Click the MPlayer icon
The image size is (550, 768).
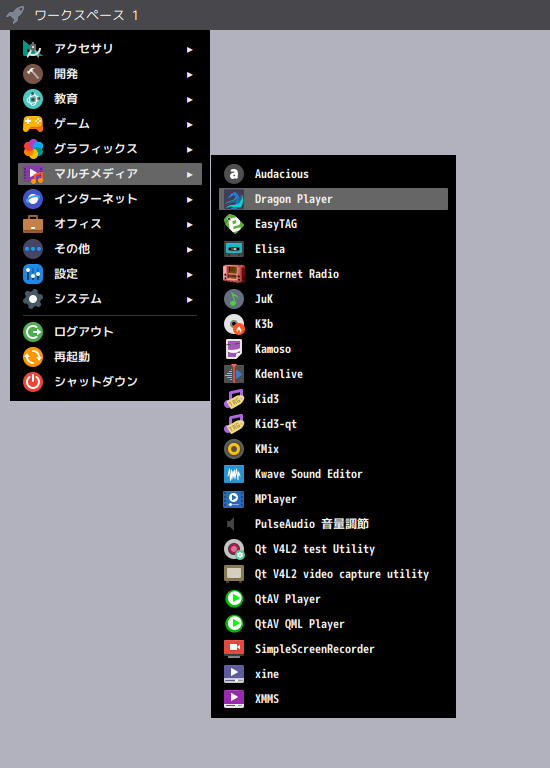pyautogui.click(x=234, y=499)
